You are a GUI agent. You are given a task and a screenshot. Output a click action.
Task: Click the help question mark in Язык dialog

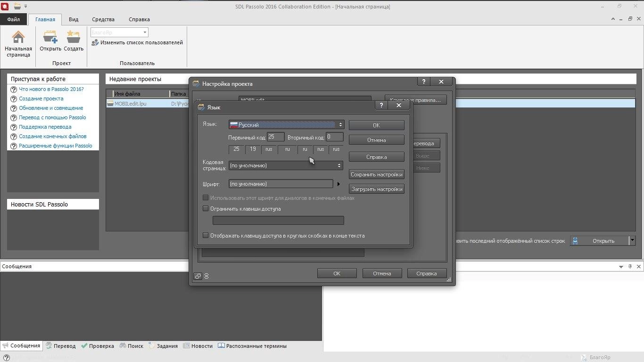(x=381, y=106)
